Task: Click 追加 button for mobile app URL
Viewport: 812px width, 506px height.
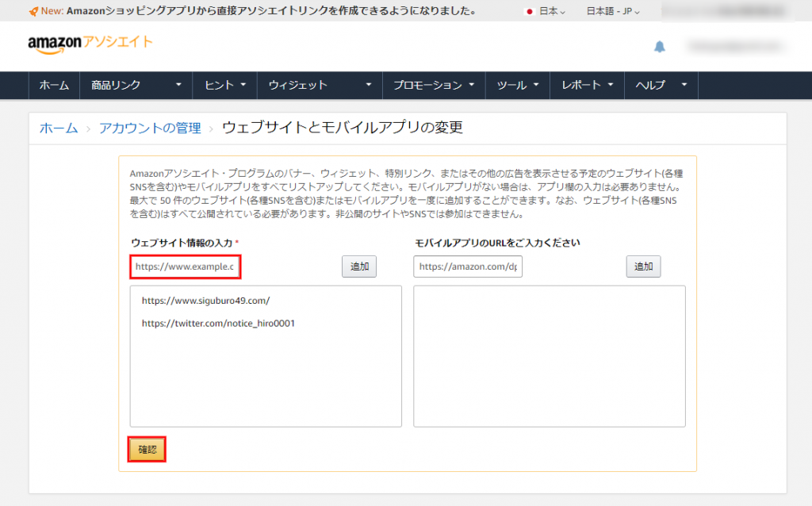Action: tap(643, 266)
